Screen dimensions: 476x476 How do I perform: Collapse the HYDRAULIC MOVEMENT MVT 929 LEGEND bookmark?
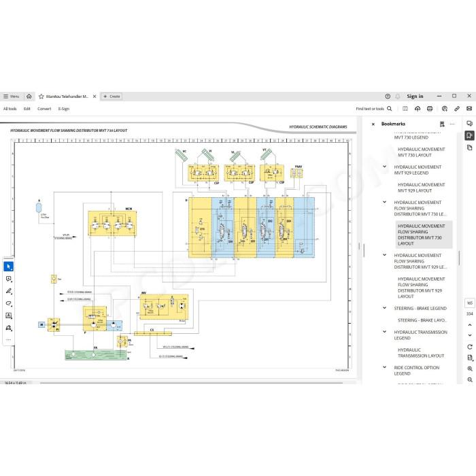tap(384, 167)
